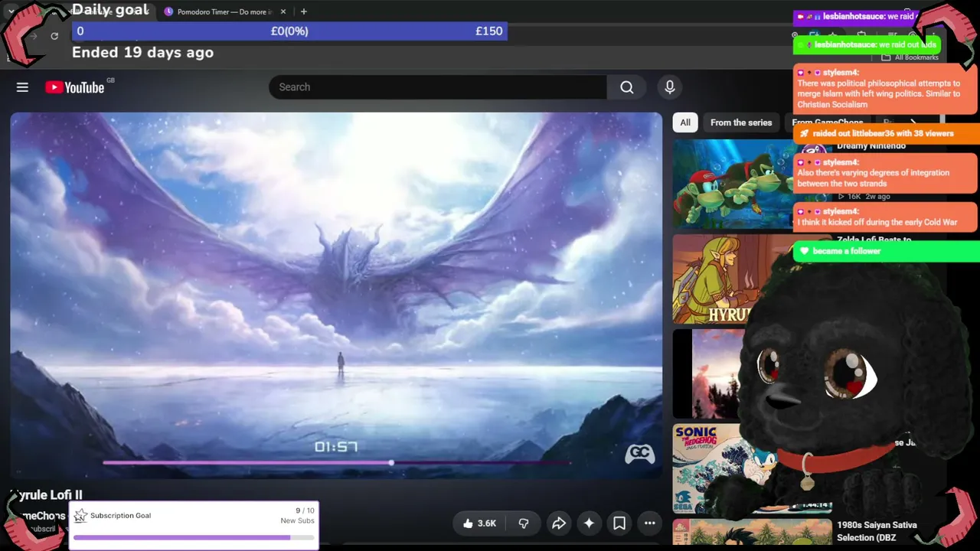Save the video with the bookmark icon
This screenshot has height=551, width=980.
619,523
